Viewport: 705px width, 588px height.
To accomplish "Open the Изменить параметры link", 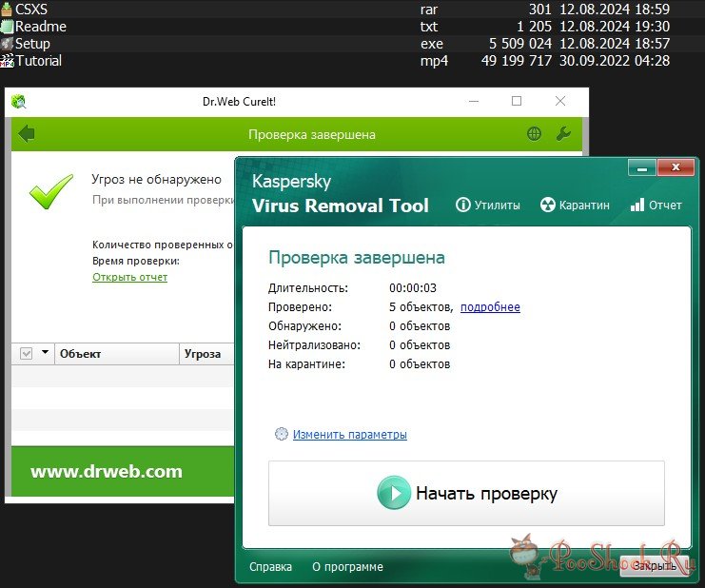I will (350, 434).
